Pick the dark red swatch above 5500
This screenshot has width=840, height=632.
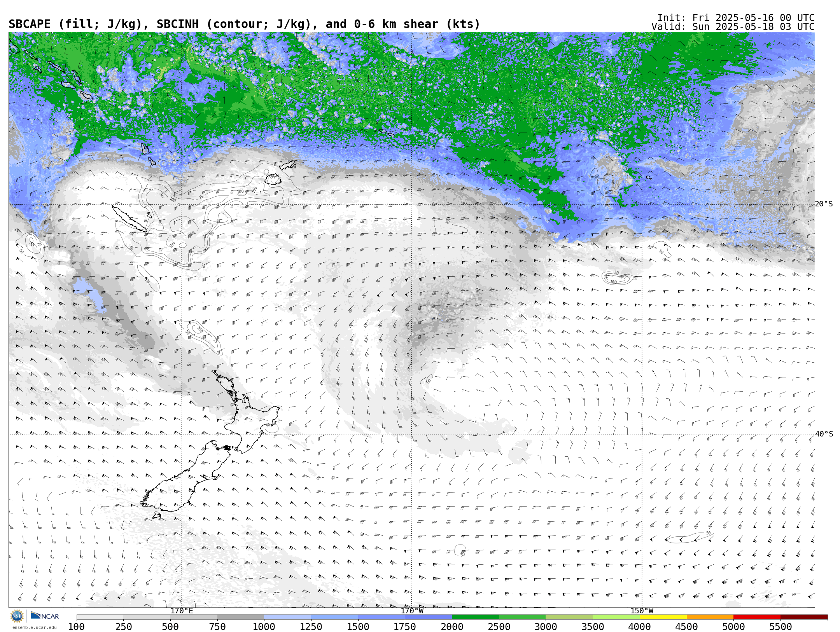(x=804, y=617)
